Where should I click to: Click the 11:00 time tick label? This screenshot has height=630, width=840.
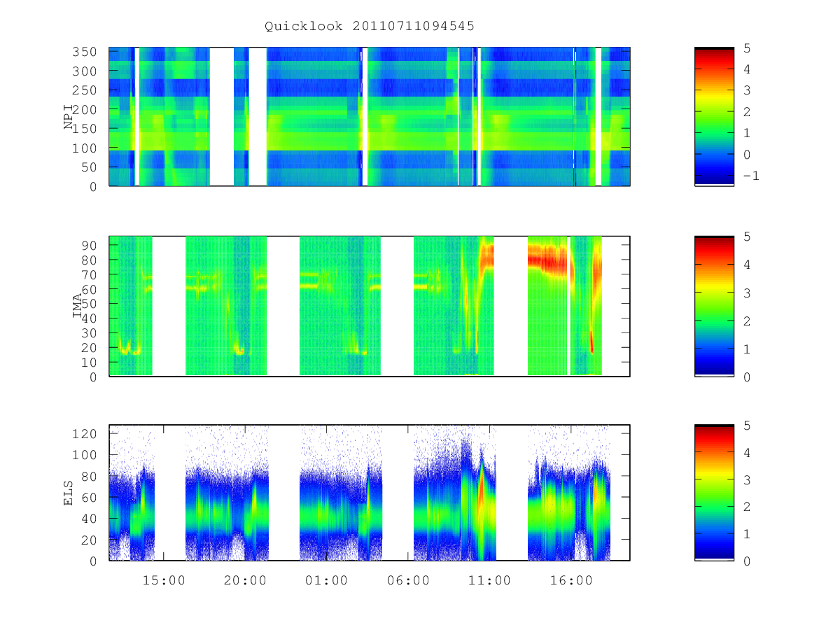489,580
